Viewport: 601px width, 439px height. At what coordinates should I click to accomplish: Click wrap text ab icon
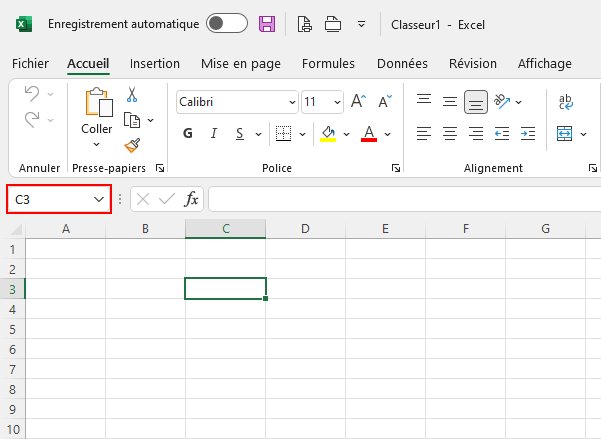pyautogui.click(x=565, y=102)
